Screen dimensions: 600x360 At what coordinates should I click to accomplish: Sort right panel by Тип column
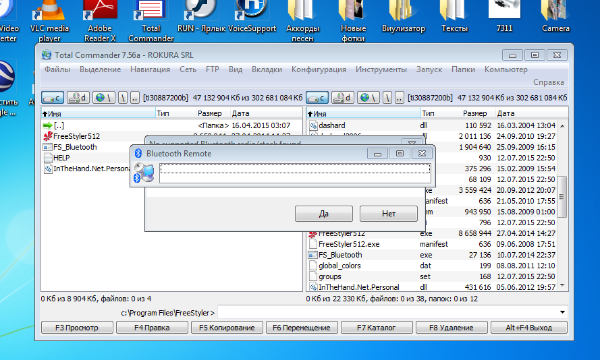pyautogui.click(x=438, y=113)
